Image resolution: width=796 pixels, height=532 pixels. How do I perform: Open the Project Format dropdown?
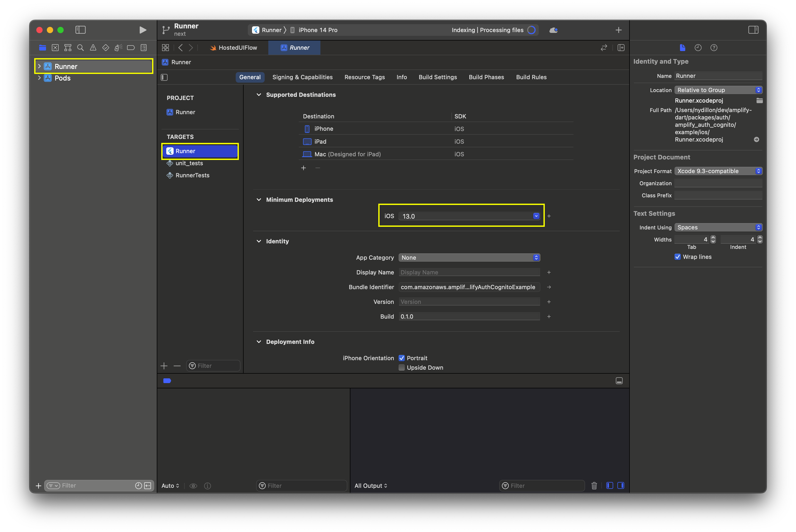(718, 171)
